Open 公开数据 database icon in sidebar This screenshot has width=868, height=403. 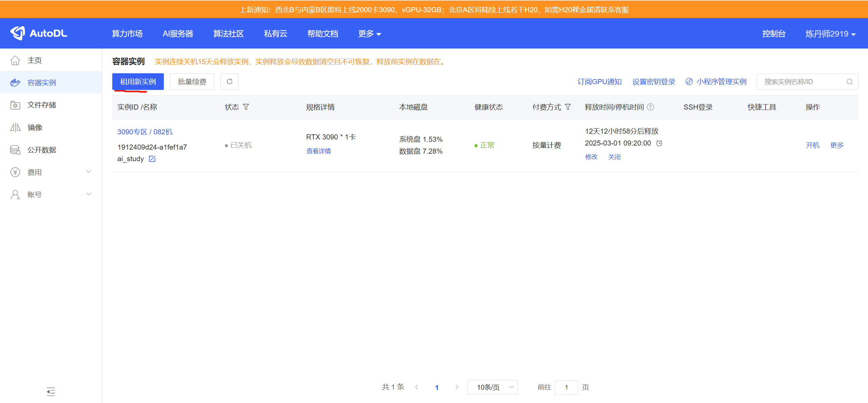click(x=15, y=150)
